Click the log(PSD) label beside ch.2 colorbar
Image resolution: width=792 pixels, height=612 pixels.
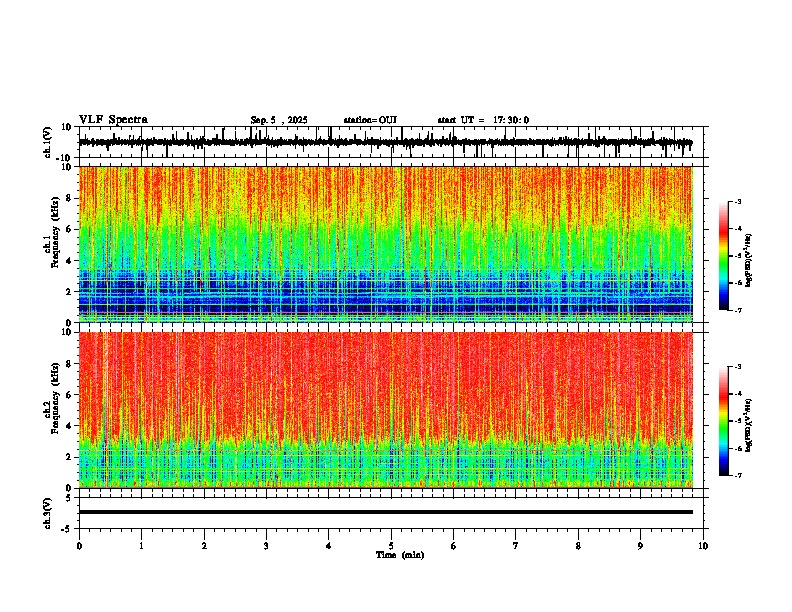(x=749, y=425)
